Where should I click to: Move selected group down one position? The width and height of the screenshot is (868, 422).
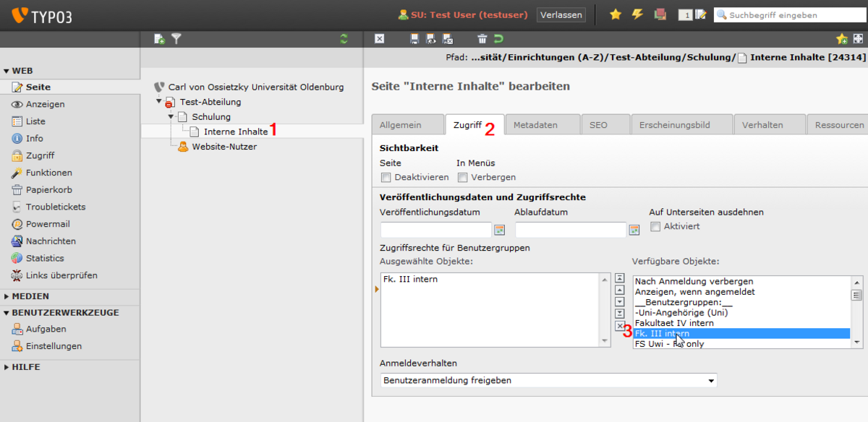pyautogui.click(x=619, y=301)
